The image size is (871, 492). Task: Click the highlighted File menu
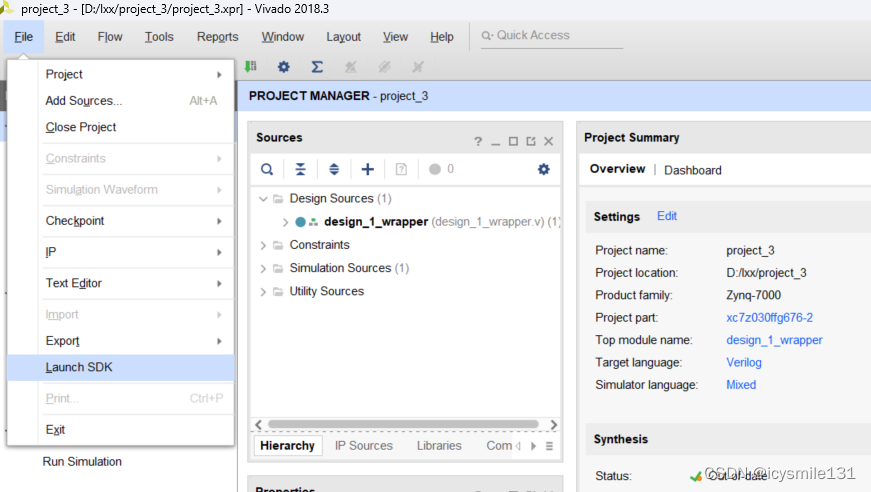[23, 37]
